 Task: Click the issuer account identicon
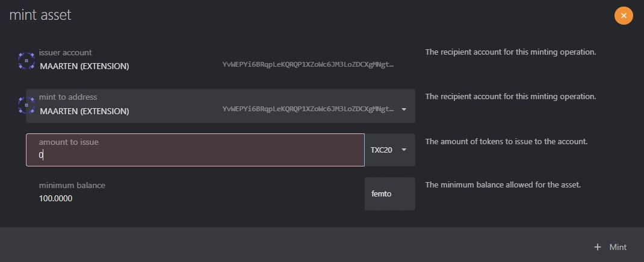coord(26,60)
